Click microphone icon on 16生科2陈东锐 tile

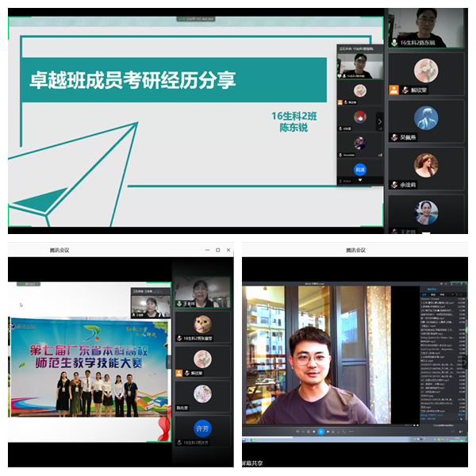394,43
